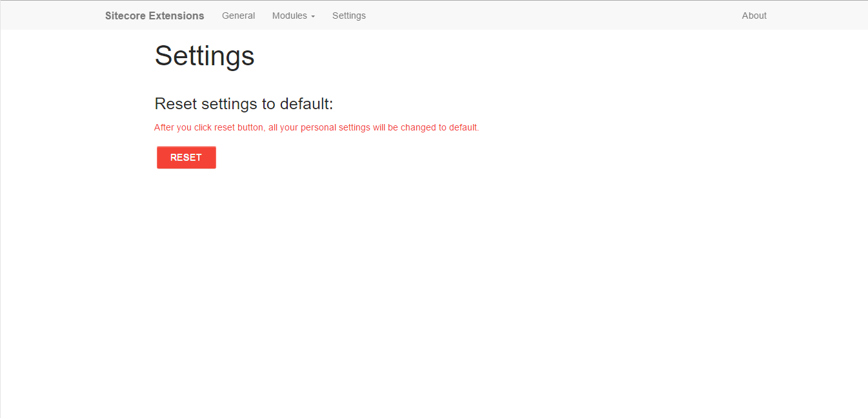The height and width of the screenshot is (418, 868).
Task: Click the 'Modules' label text in navbar
Action: pos(290,16)
